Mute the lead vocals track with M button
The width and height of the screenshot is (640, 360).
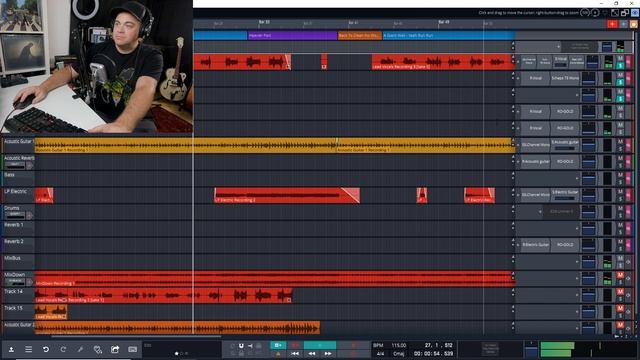click(x=620, y=59)
